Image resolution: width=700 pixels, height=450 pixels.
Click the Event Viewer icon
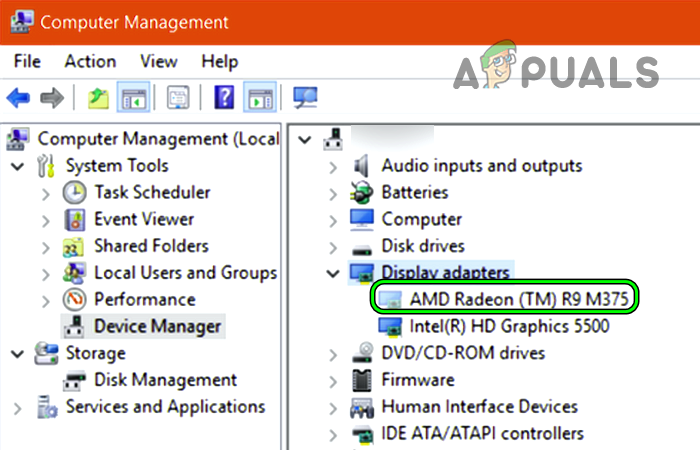[x=74, y=219]
